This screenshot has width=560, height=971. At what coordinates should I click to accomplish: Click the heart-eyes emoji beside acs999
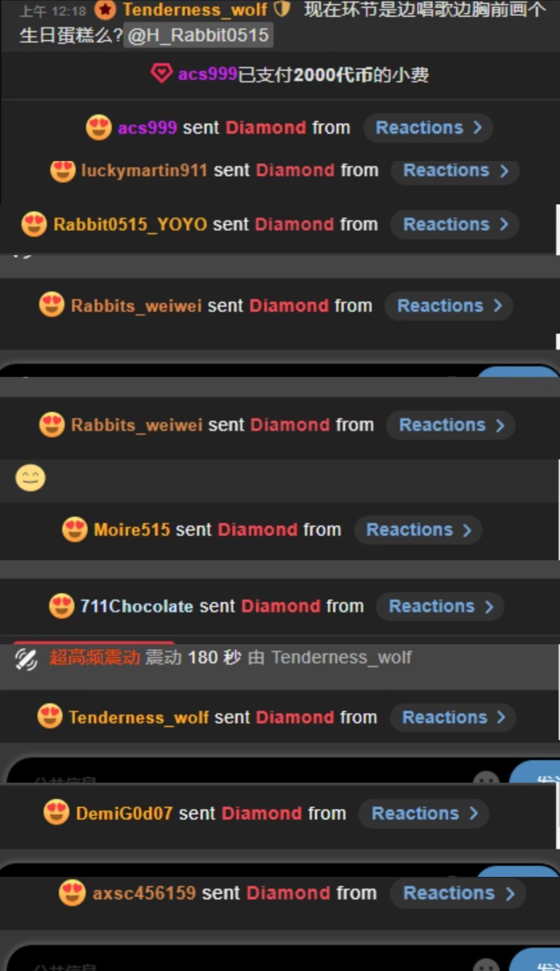(99, 128)
